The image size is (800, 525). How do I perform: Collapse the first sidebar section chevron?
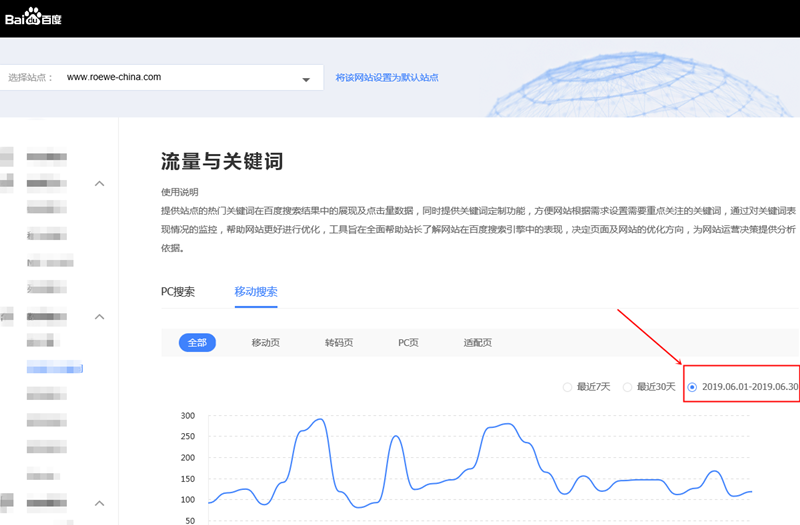(x=99, y=184)
